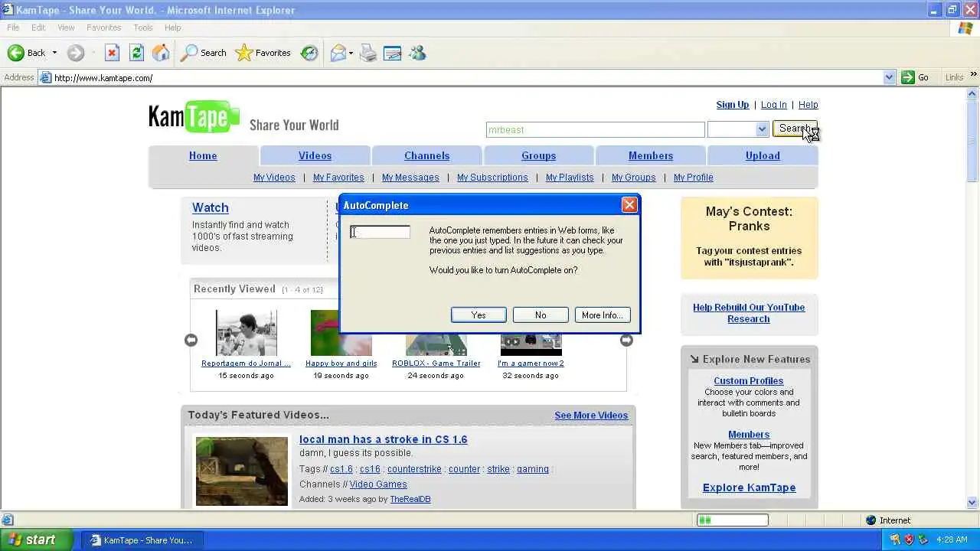This screenshot has height=551, width=980.
Task: Click the Print toolbar icon
Action: tap(368, 53)
